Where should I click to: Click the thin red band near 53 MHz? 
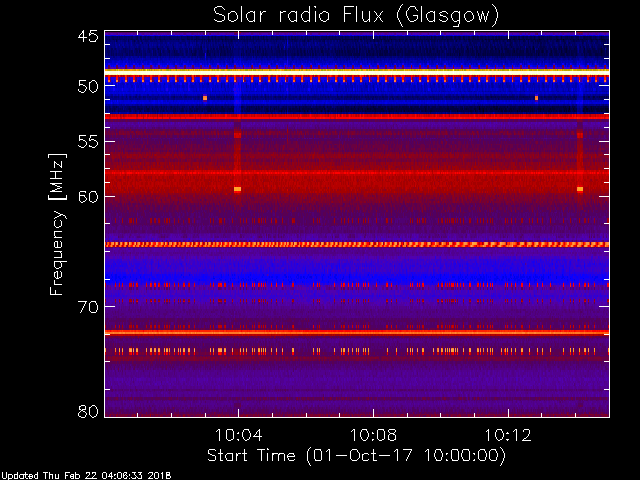point(357,117)
